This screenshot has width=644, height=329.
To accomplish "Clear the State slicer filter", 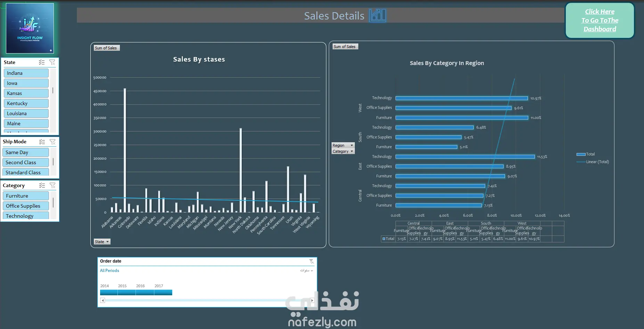I will point(52,62).
